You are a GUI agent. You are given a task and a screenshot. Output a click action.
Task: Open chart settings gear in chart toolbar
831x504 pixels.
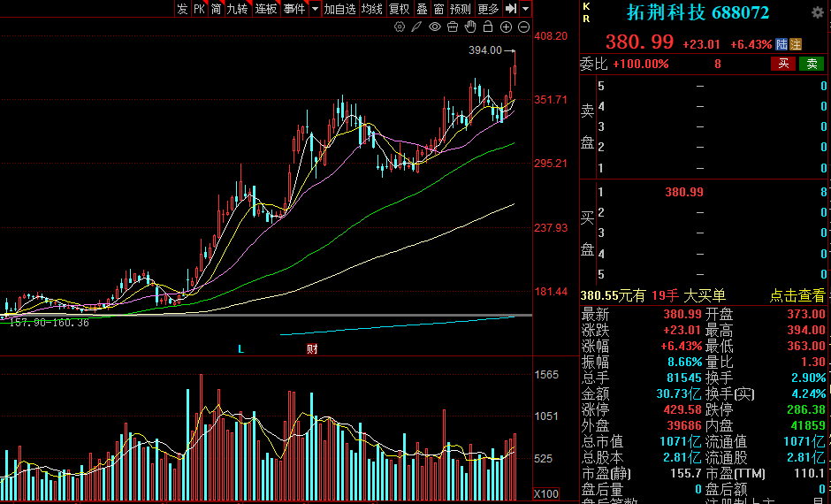coord(400,27)
